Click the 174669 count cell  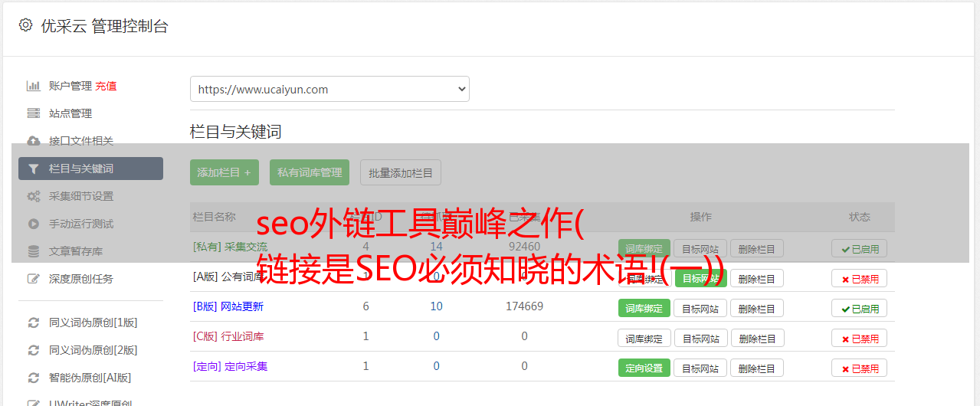pyautogui.click(x=524, y=306)
